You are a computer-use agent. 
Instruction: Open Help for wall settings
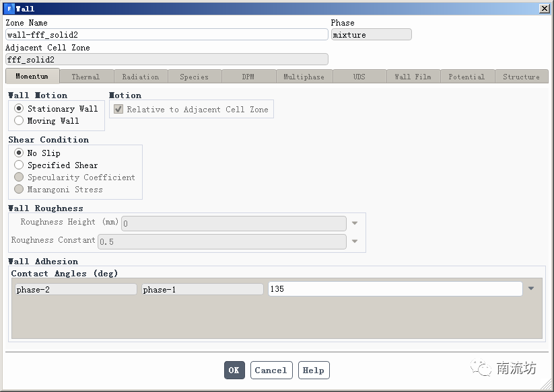[314, 370]
